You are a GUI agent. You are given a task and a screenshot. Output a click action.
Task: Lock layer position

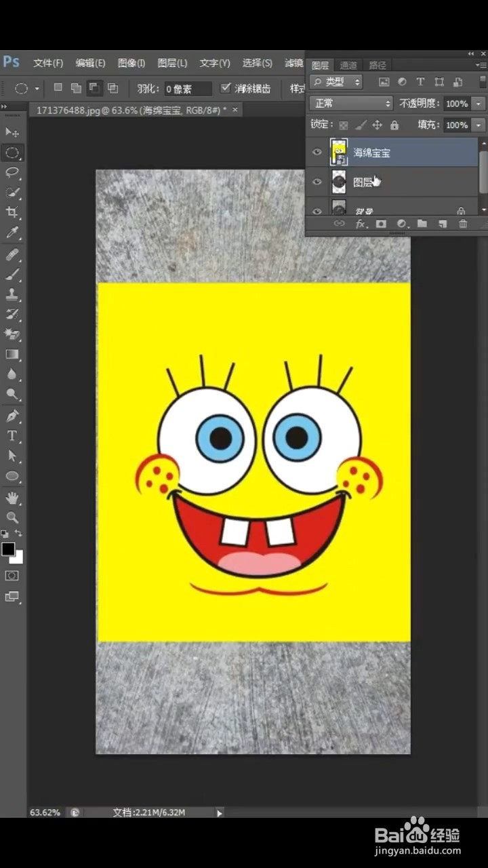pos(378,125)
